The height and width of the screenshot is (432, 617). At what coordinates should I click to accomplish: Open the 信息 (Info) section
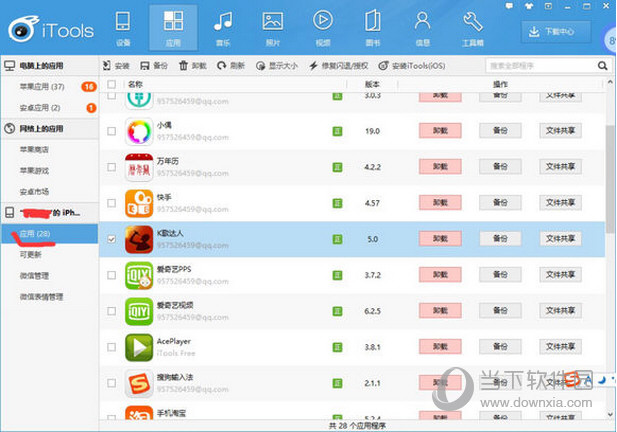click(x=422, y=28)
